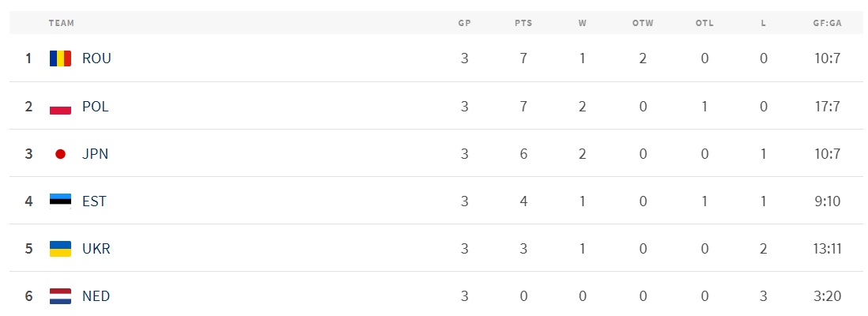Open the POL team link

[96, 107]
